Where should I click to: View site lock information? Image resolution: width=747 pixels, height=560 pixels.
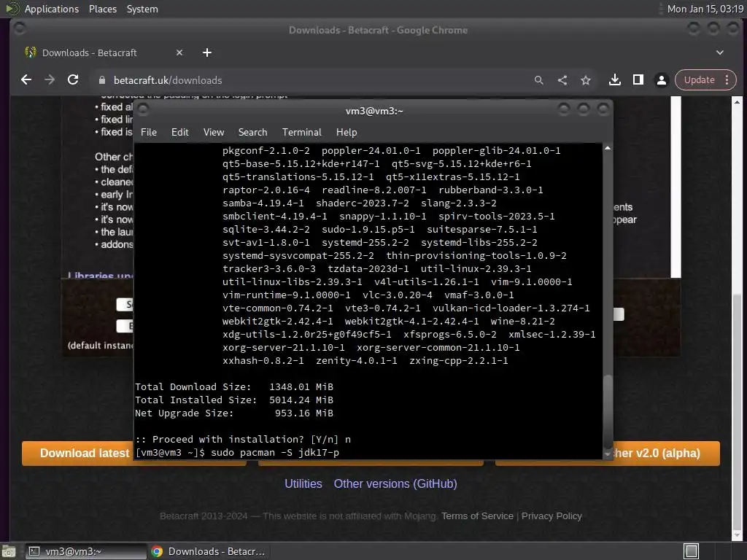coord(102,80)
